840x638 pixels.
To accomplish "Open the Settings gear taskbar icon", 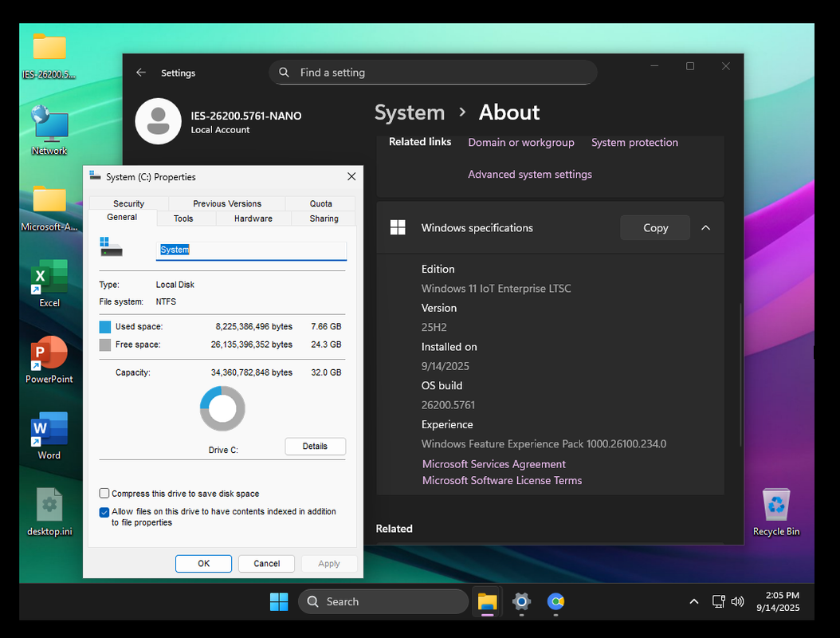I will coord(521,601).
